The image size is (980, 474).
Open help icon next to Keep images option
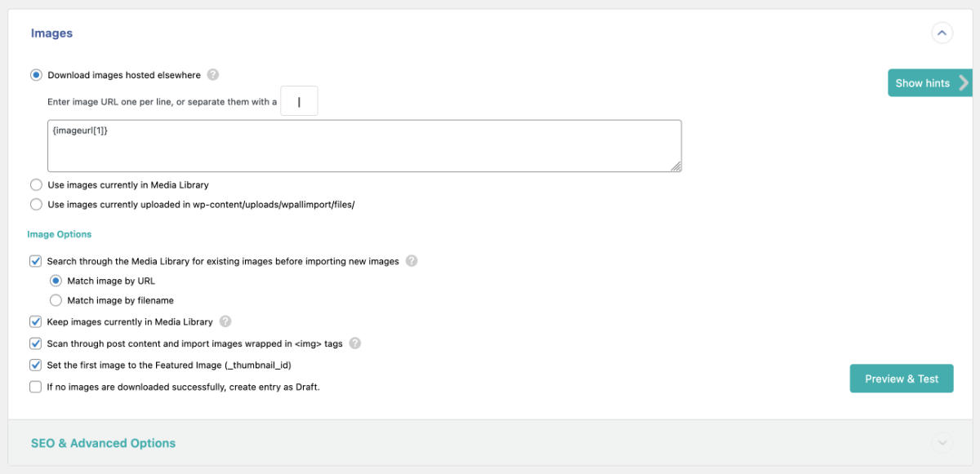coord(225,321)
